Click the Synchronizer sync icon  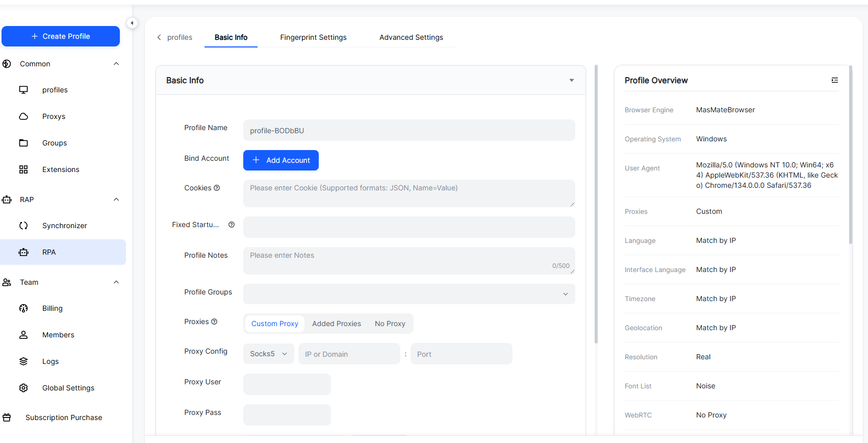point(23,226)
